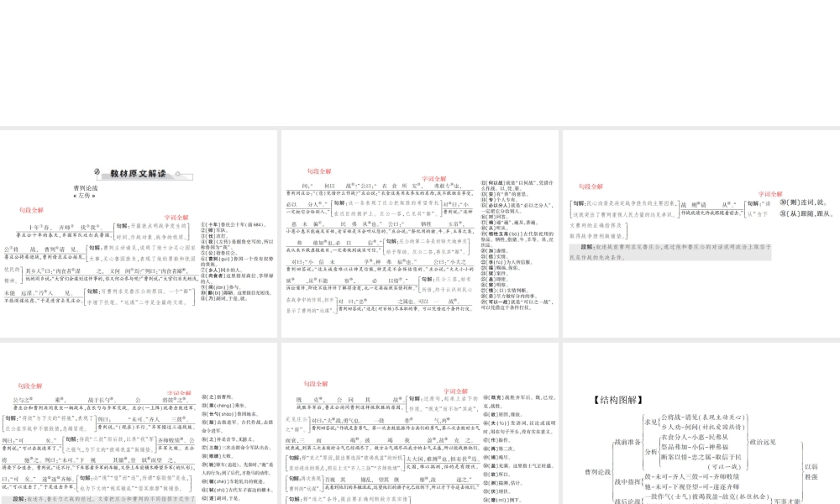The width and height of the screenshot is (840, 504).
Task: Click the 教材原文解读 heading banner
Action: point(139,174)
